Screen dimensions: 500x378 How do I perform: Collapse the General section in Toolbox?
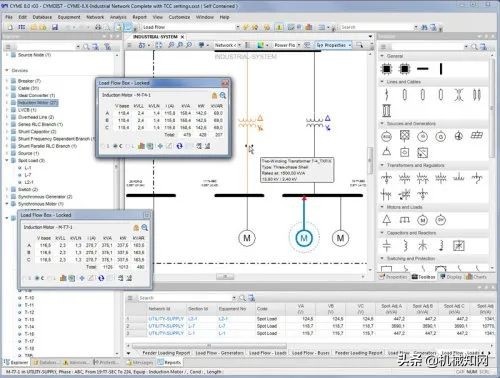382,56
